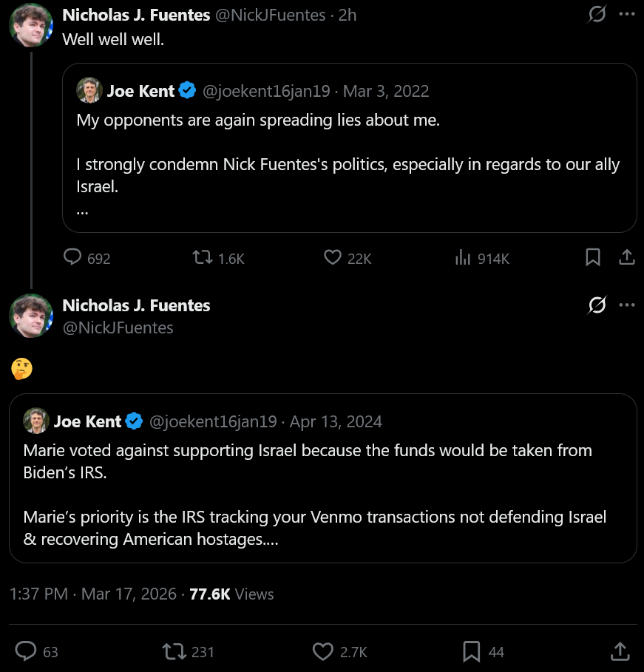
Task: Open more options menu on top post
Action: coord(626,15)
